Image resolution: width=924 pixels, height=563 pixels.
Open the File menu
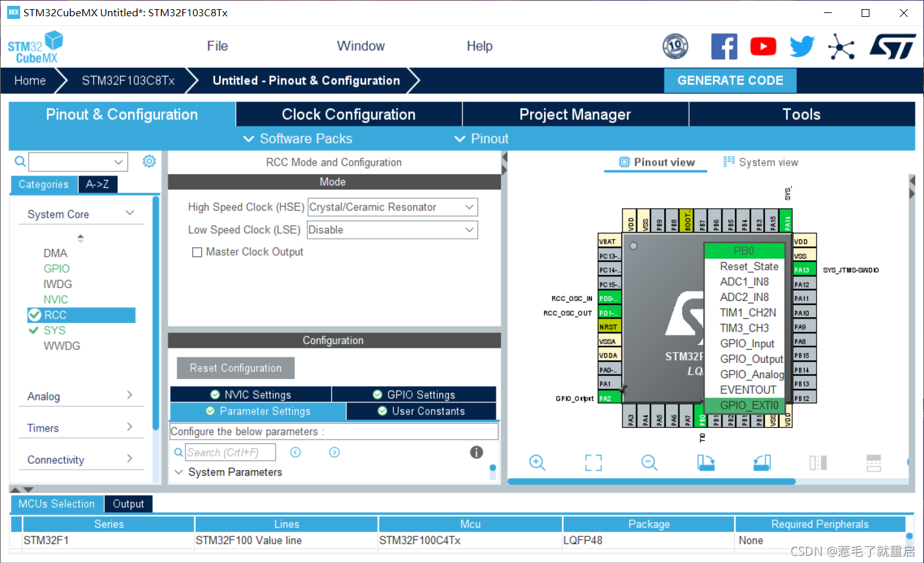[218, 46]
